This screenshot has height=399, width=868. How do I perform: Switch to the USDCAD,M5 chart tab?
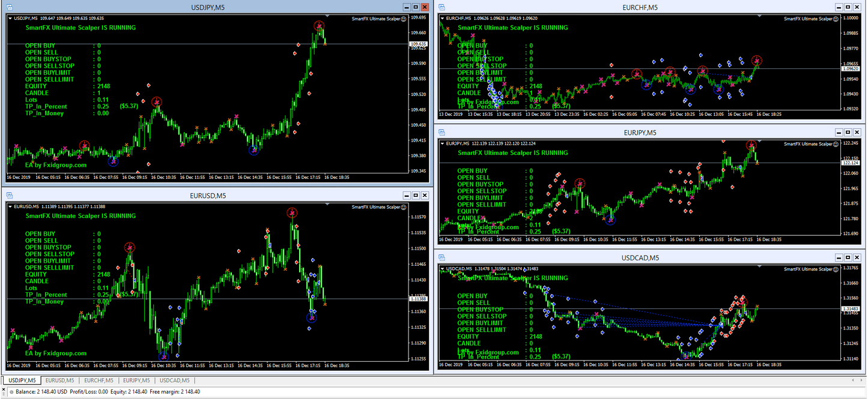[175, 380]
